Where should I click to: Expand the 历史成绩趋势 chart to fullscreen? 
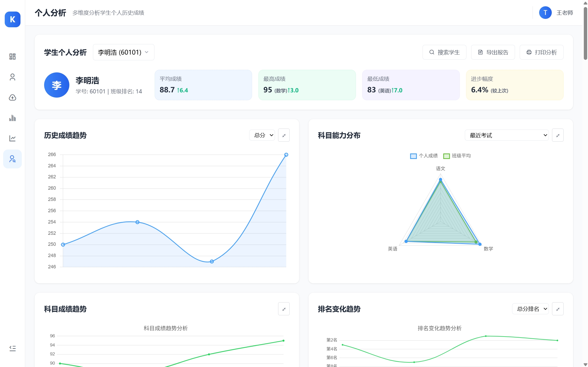[x=284, y=135]
